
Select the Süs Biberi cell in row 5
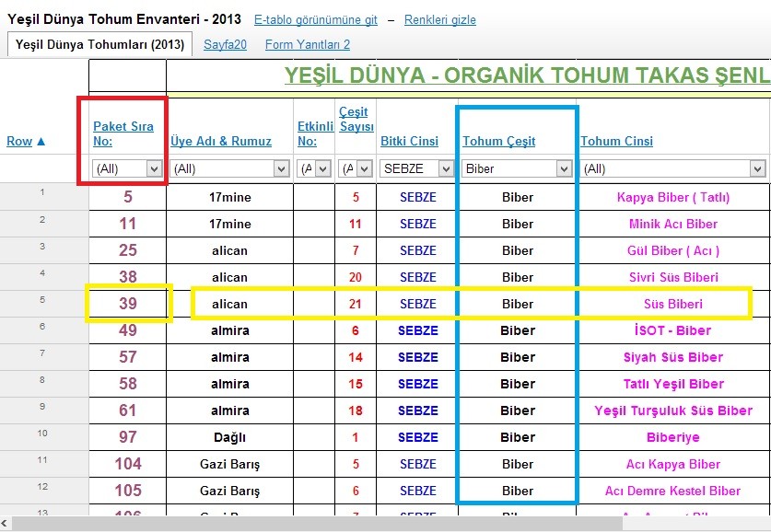pyautogui.click(x=672, y=304)
